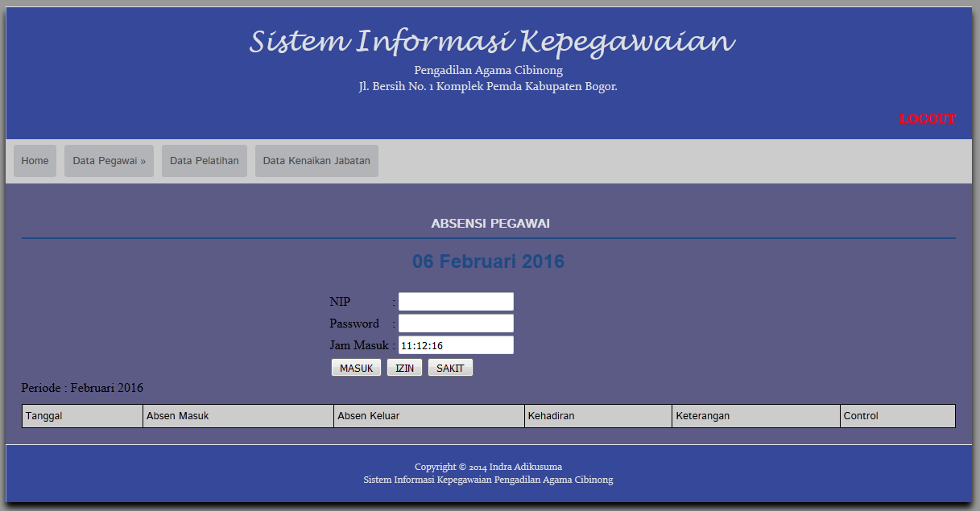
Task: Click the ABSENSI PEGAWAI page heading
Action: click(489, 224)
